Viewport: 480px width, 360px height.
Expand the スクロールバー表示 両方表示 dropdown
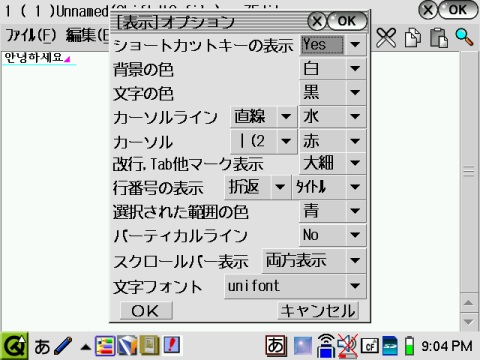[x=314, y=261]
